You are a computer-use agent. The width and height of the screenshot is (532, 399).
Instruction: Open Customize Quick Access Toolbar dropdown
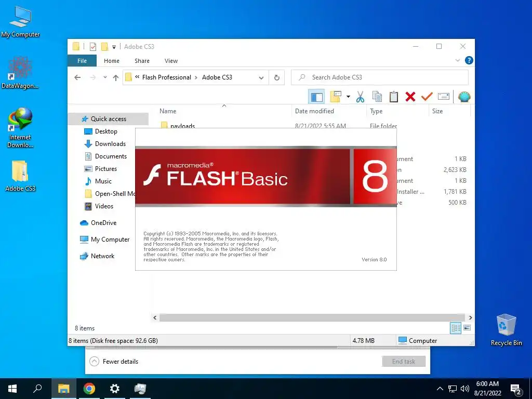click(114, 47)
